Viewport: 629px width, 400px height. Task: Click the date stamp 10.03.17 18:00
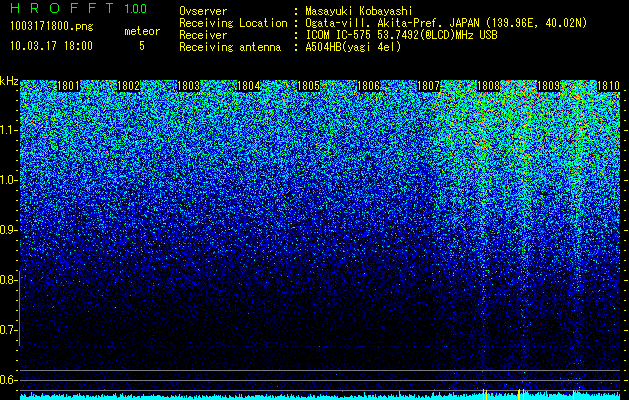[51, 46]
